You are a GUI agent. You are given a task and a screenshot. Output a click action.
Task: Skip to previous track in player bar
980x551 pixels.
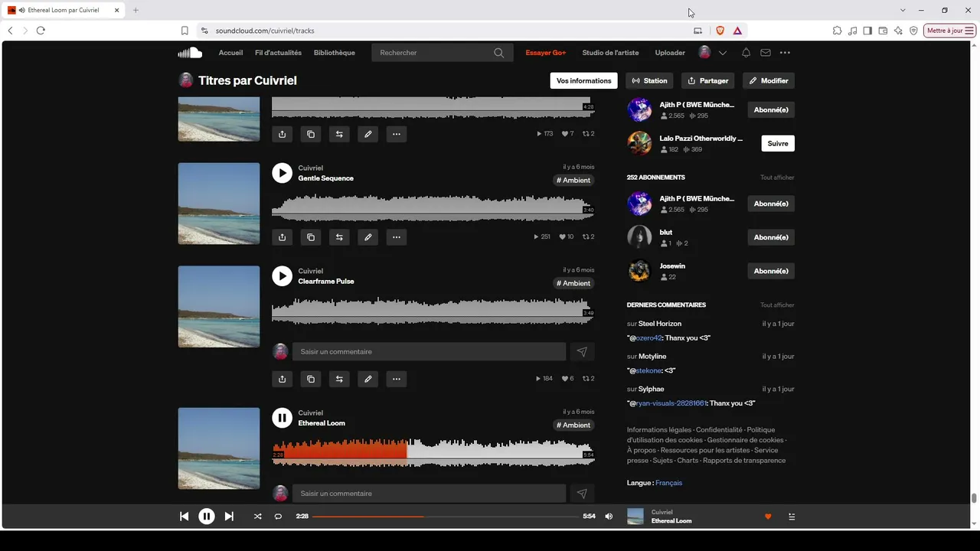click(184, 517)
